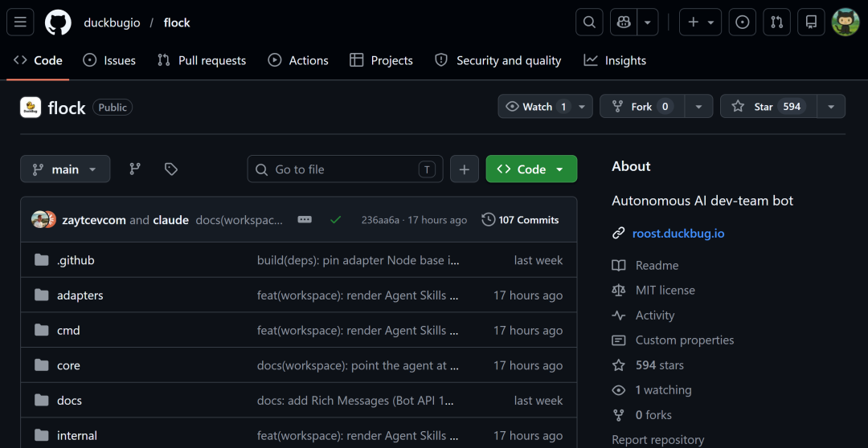This screenshot has height=448, width=868.
Task: Expand the Copilot dropdown arrow
Action: pyautogui.click(x=649, y=22)
